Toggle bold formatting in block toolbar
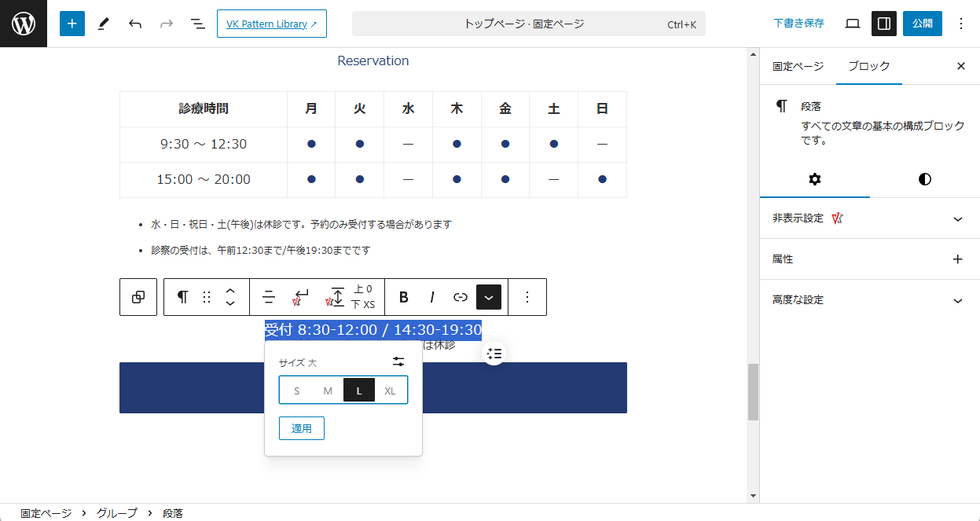 click(404, 297)
